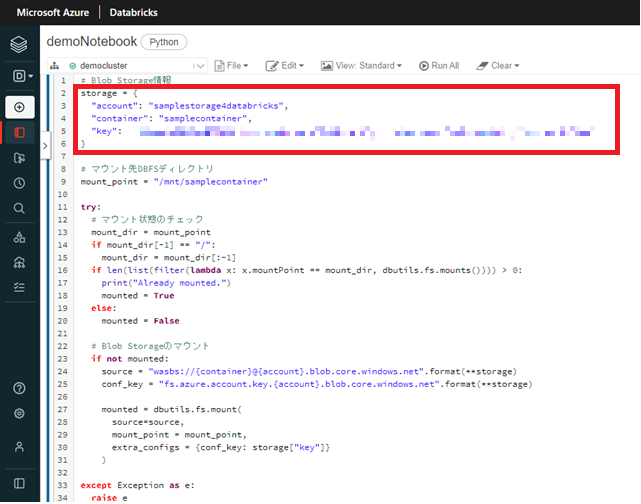Click the 'if not mounted:' line

coord(130,359)
